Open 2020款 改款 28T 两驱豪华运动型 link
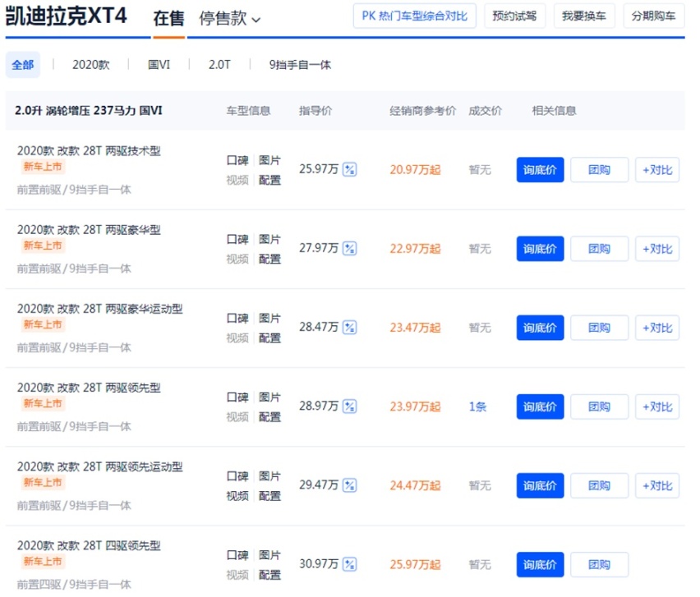This screenshot has height=597, width=700. pos(100,309)
